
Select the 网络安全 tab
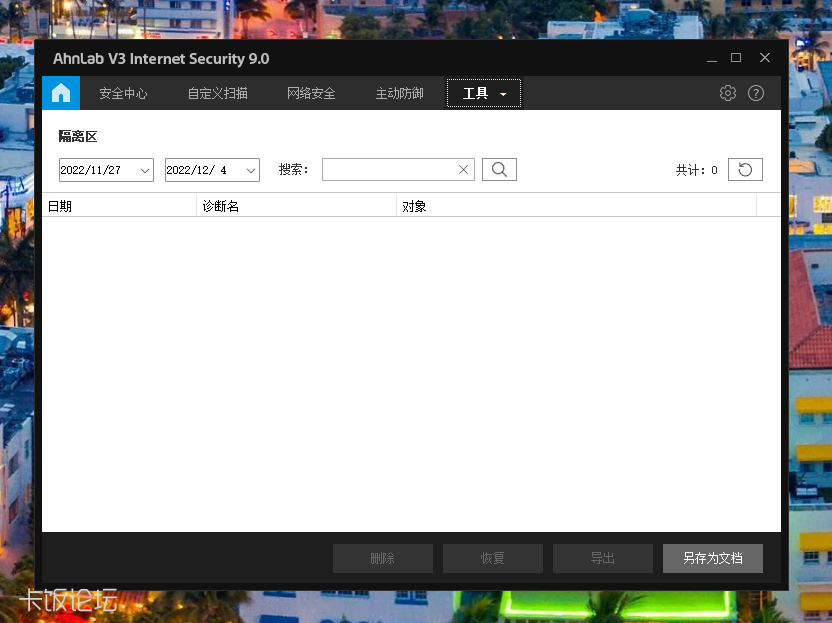[310, 92]
